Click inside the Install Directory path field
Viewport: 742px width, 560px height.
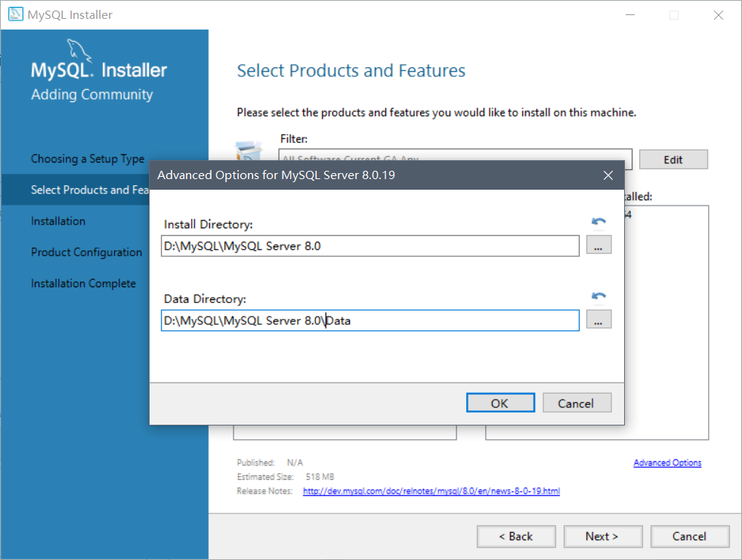click(370, 246)
